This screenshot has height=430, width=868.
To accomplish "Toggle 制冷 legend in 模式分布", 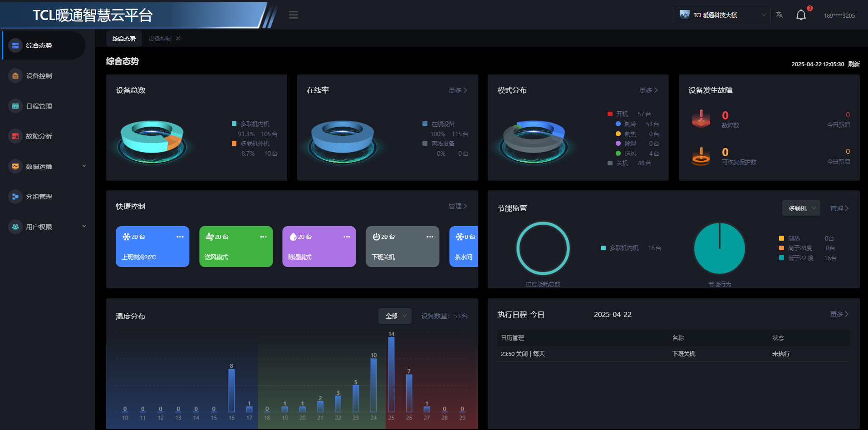I will pos(626,124).
